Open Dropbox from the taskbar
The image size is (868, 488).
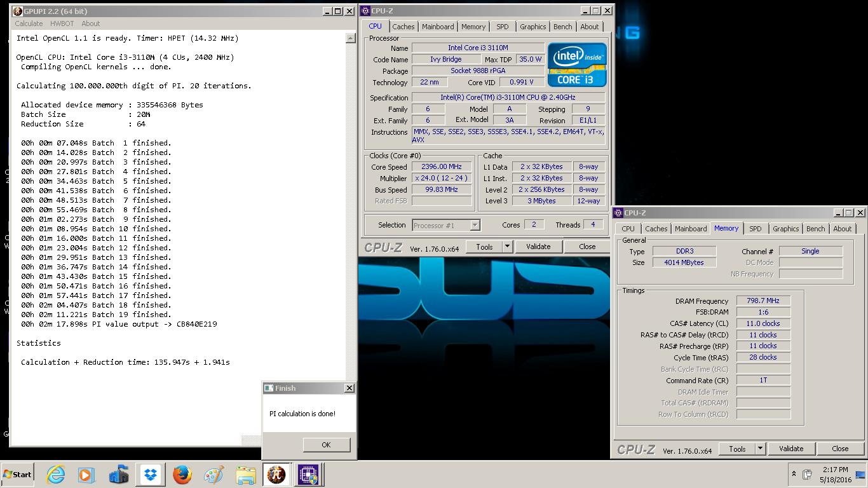tap(151, 474)
